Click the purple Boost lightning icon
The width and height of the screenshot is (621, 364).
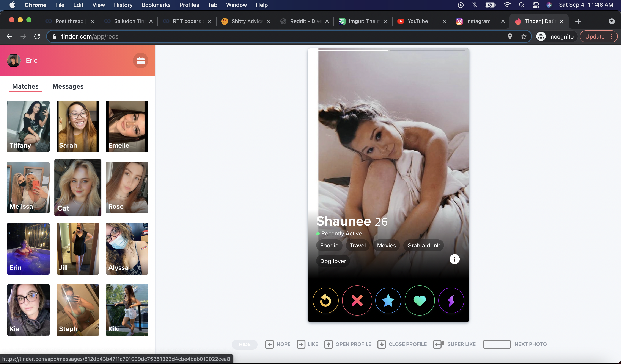(451, 300)
